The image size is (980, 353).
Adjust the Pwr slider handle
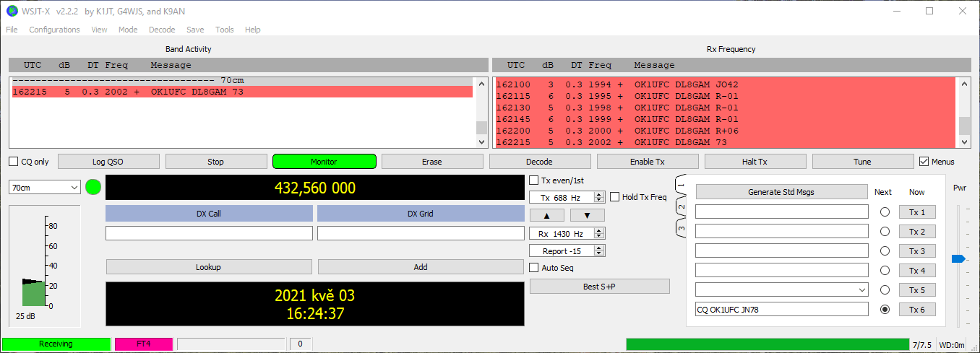point(958,258)
